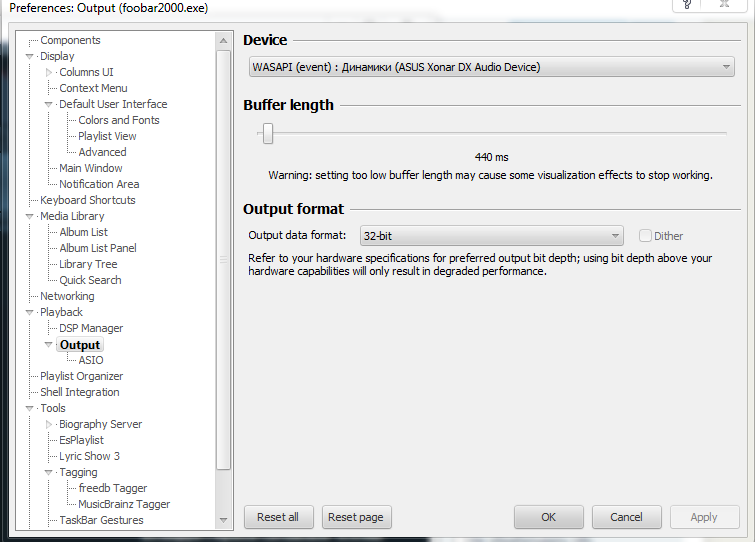The width and height of the screenshot is (755, 542).
Task: Click the Buffer length slider track
Action: 492,133
